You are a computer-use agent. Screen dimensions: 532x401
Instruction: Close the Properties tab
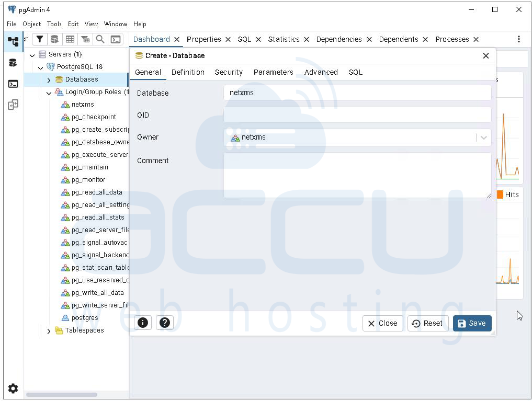coord(228,40)
